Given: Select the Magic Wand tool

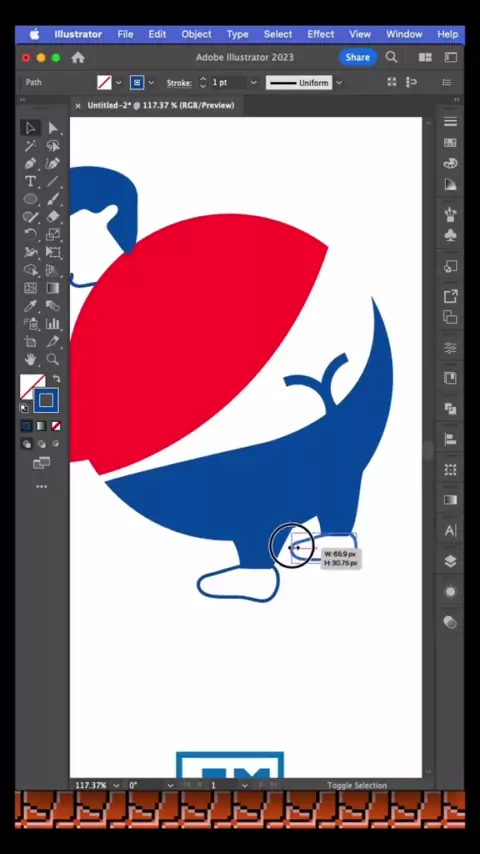Looking at the screenshot, I should point(31,145).
